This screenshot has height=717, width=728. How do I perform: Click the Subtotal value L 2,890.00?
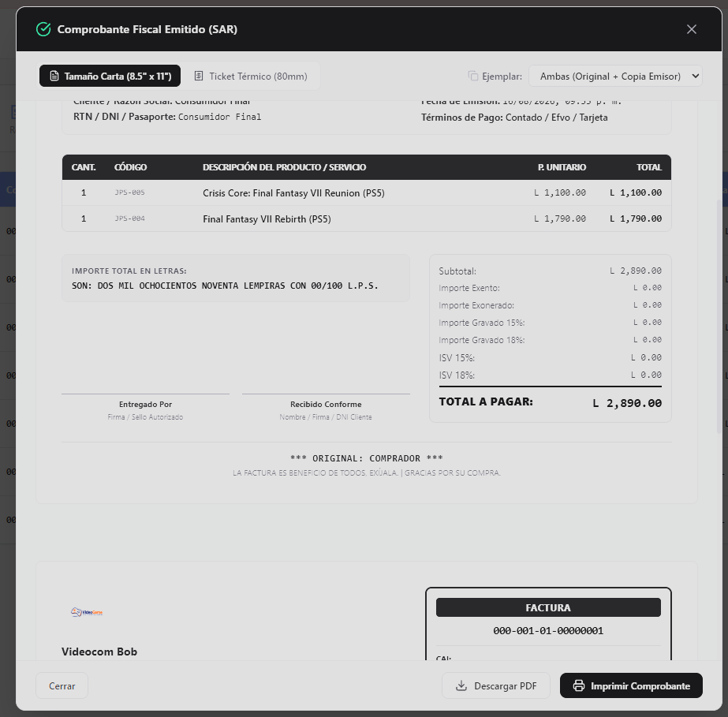click(636, 271)
